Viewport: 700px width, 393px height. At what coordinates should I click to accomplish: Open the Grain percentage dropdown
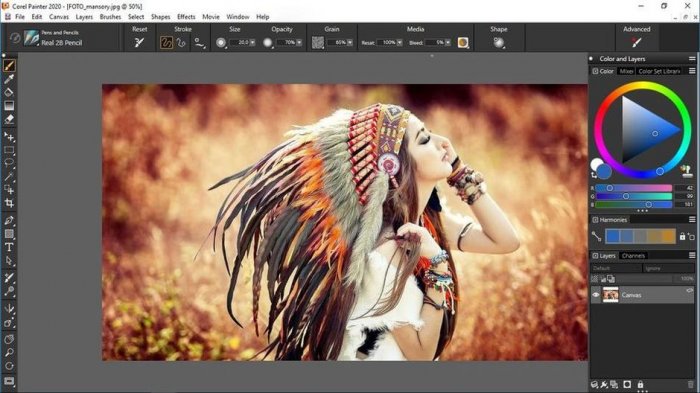(350, 42)
